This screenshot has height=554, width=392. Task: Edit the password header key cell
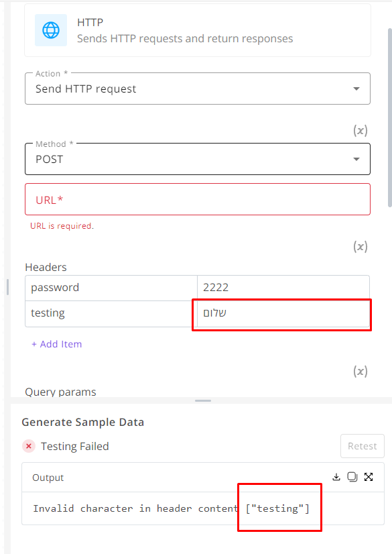(111, 288)
